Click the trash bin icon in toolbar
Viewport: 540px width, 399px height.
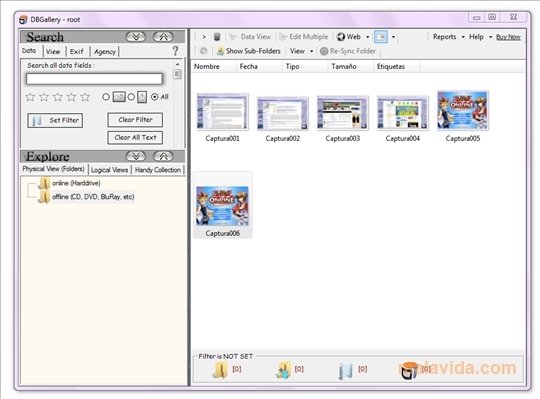click(217, 36)
